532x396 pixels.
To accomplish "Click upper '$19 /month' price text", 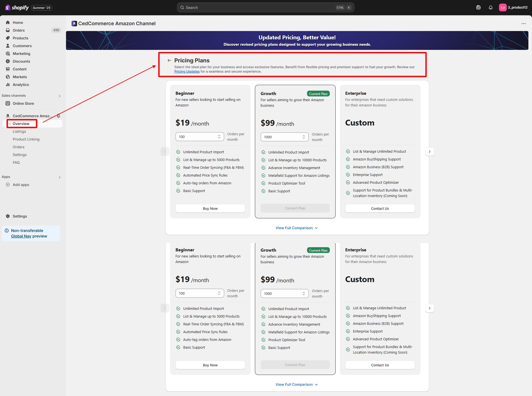I will pyautogui.click(x=192, y=123).
